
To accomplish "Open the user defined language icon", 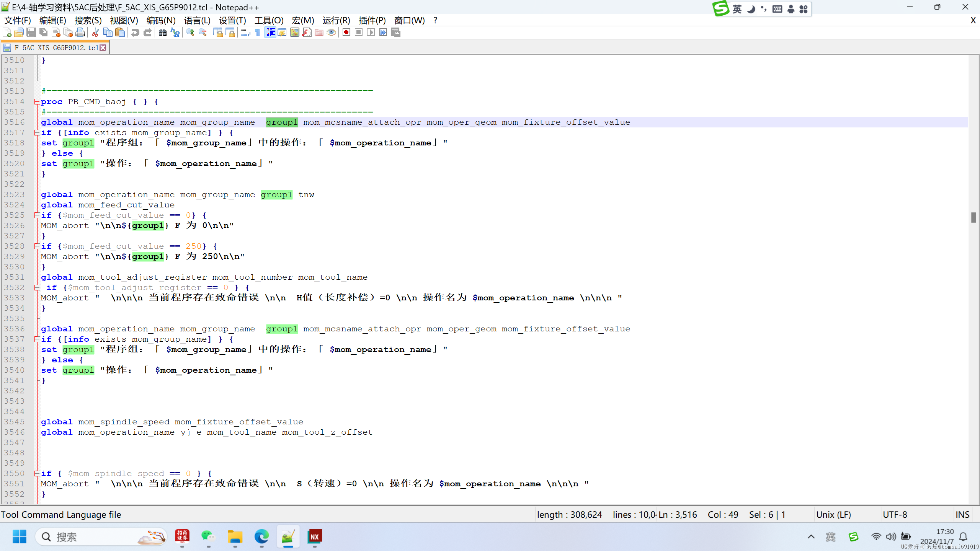I will click(282, 33).
